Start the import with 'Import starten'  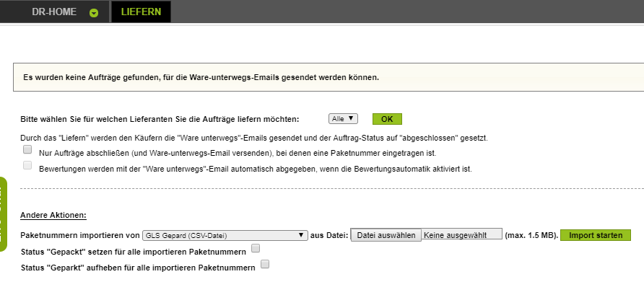[596, 235]
